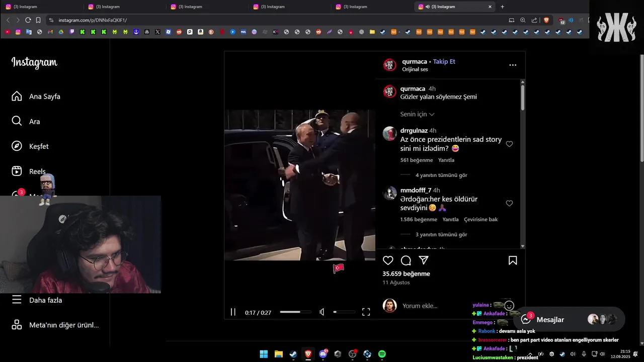644x362 pixels.
Task: Switch to the fifth Instagram browser tab
Action: click(371, 7)
